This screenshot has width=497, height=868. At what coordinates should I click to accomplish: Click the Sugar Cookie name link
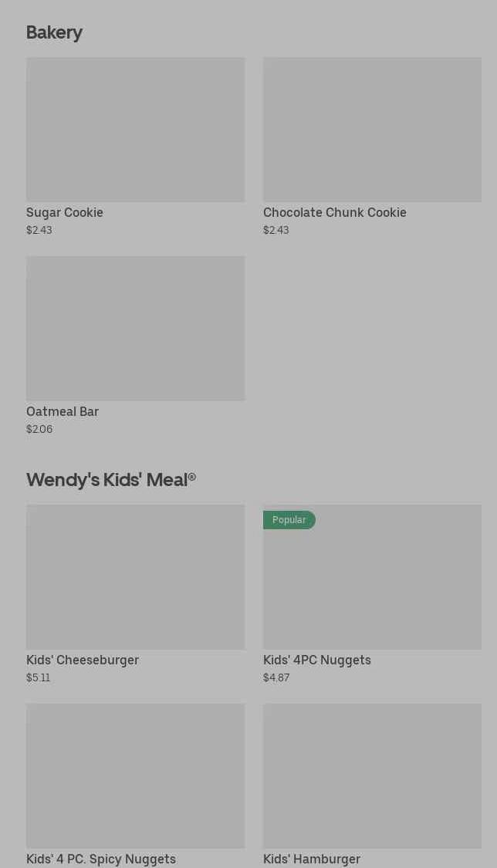(65, 212)
